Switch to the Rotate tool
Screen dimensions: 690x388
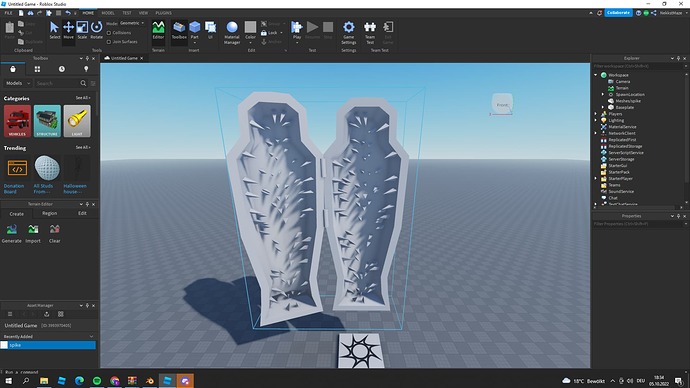(96, 30)
